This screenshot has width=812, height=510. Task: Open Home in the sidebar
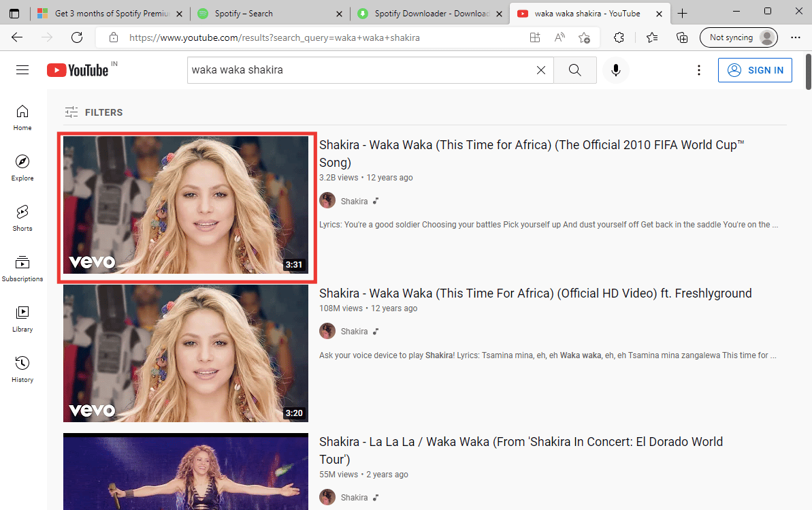tap(22, 118)
